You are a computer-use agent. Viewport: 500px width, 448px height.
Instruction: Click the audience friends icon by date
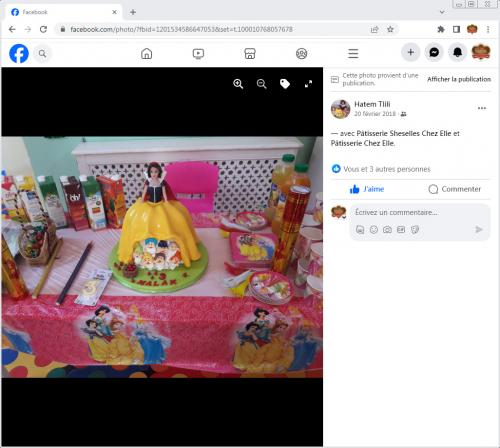point(404,114)
